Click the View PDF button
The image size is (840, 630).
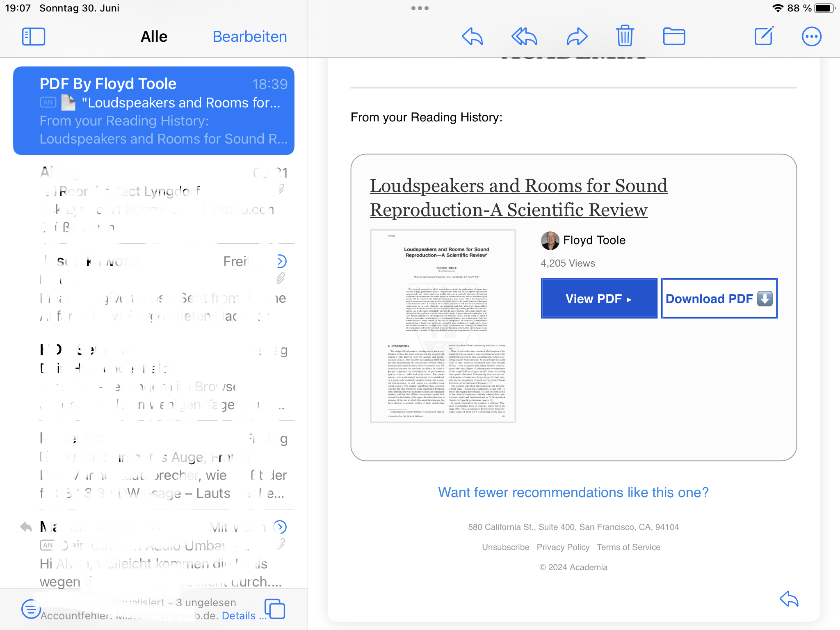[x=599, y=298]
